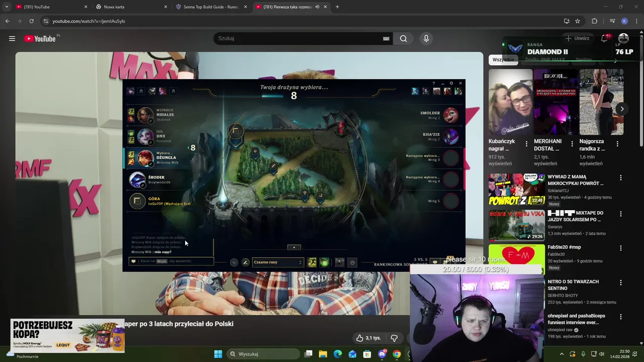Open YouTube notifications bell

(604, 38)
